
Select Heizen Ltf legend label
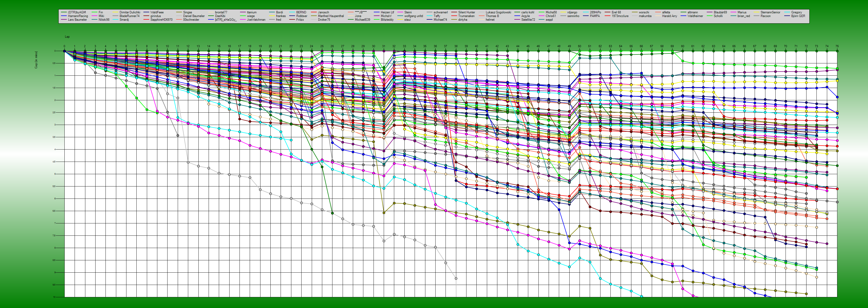coord(387,12)
